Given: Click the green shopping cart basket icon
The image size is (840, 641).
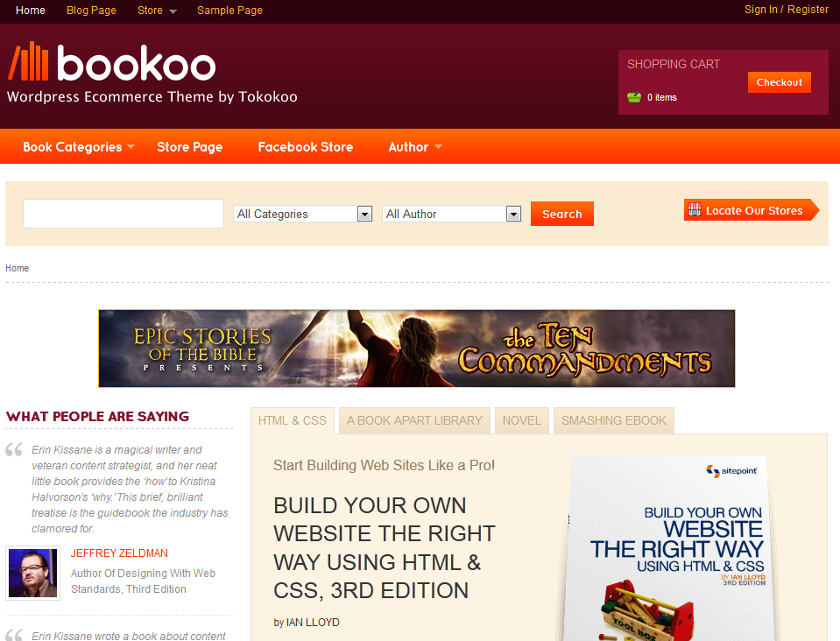Looking at the screenshot, I should pyautogui.click(x=634, y=97).
